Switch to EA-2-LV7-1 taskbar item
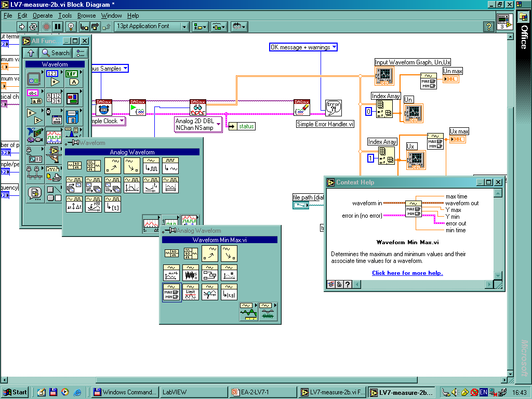The width and height of the screenshot is (532, 399). click(x=263, y=392)
